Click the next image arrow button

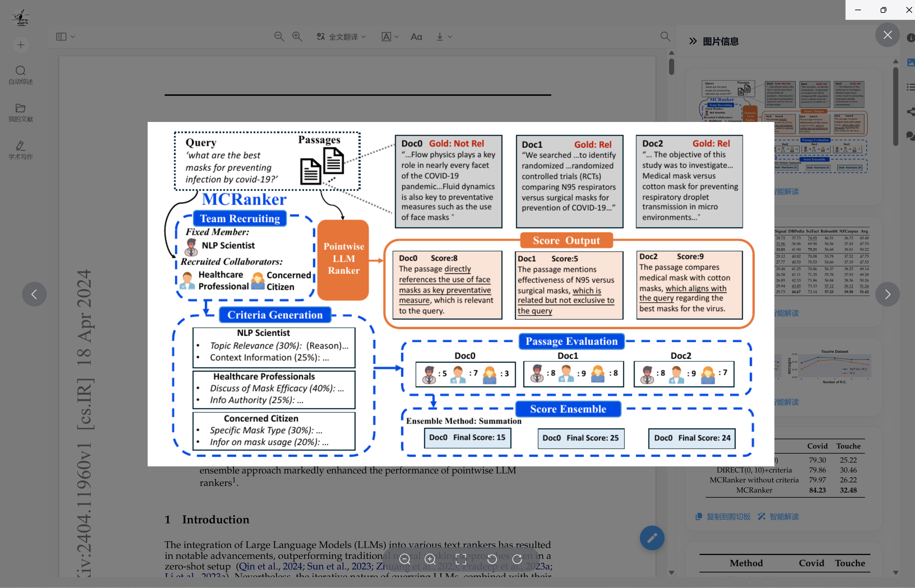tap(887, 294)
